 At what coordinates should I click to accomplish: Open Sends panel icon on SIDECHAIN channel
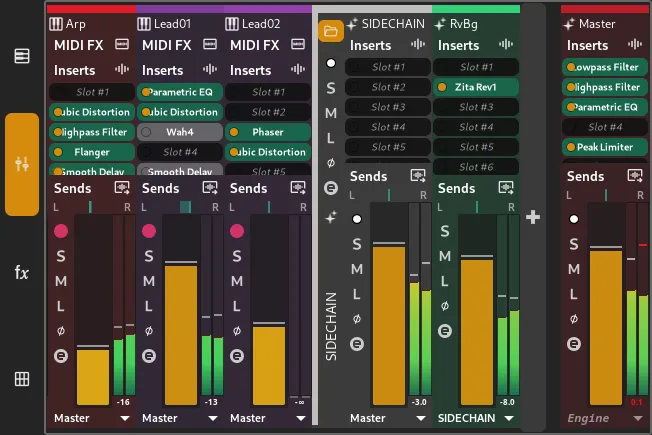(x=418, y=176)
